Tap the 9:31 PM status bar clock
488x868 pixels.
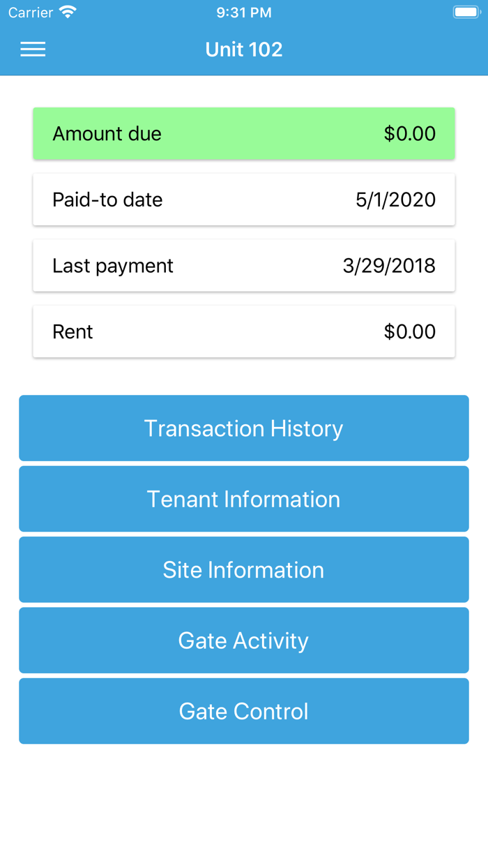244,13
